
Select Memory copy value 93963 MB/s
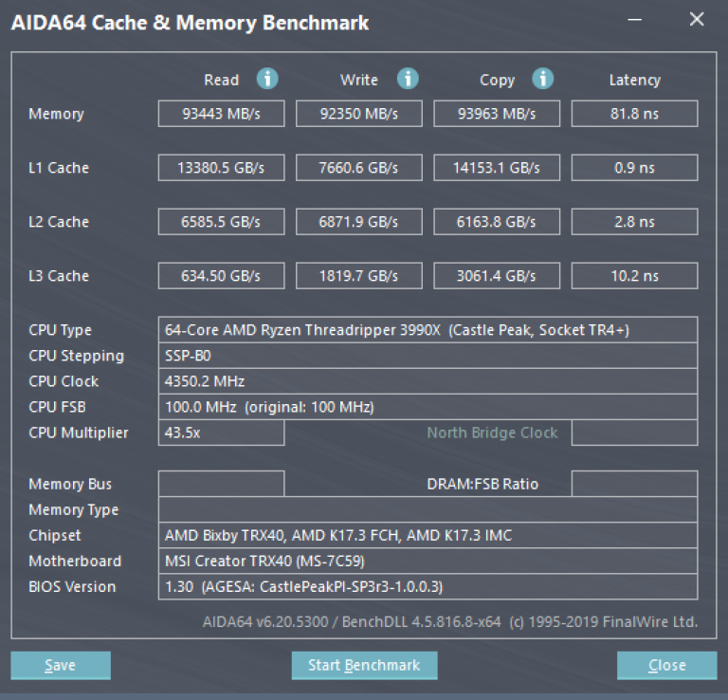497,113
